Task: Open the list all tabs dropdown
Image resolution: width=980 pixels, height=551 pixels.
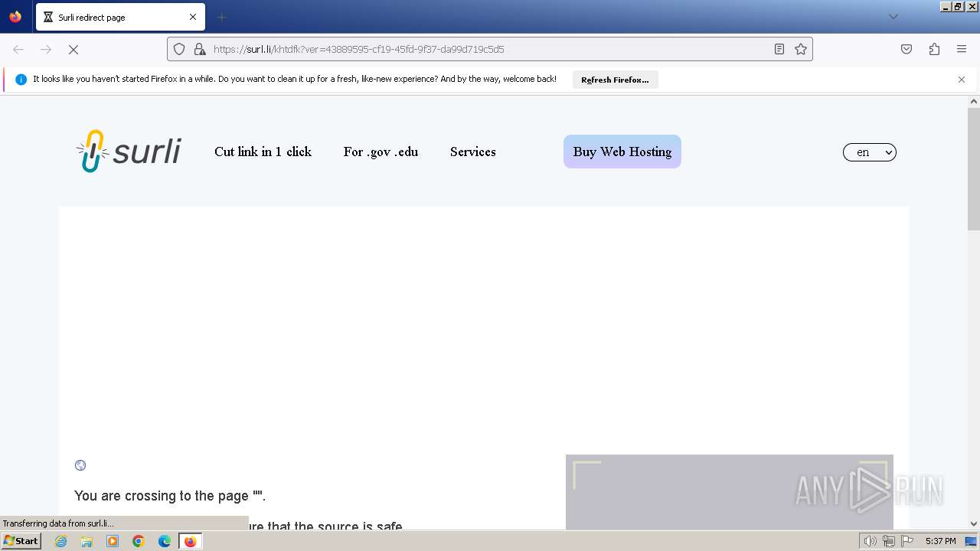Action: click(893, 17)
